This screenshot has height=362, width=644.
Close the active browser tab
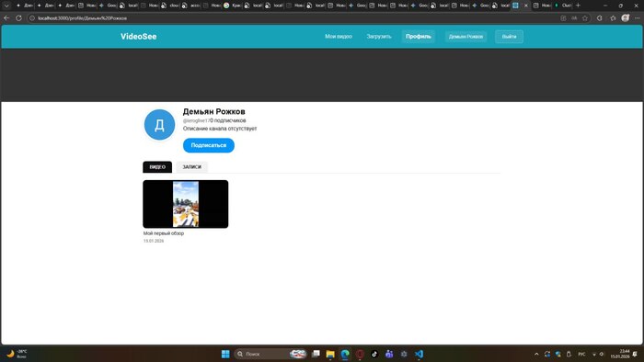click(x=525, y=6)
